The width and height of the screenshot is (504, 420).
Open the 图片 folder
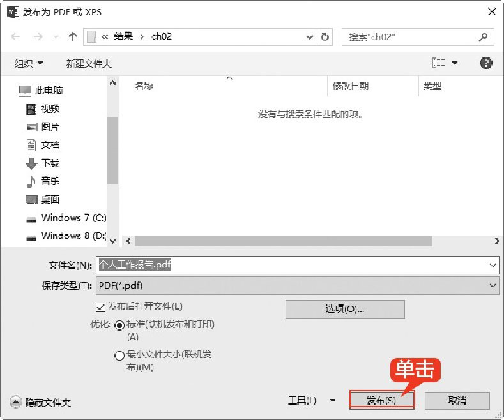[50, 127]
